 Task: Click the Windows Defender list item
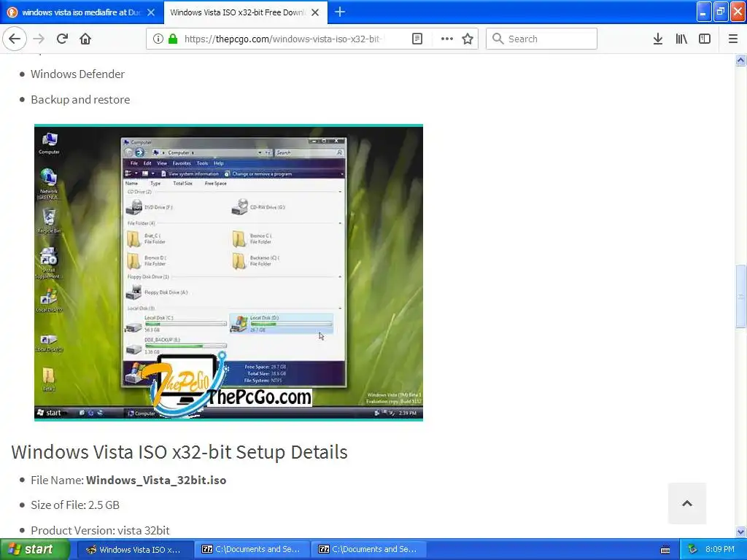[x=77, y=74]
